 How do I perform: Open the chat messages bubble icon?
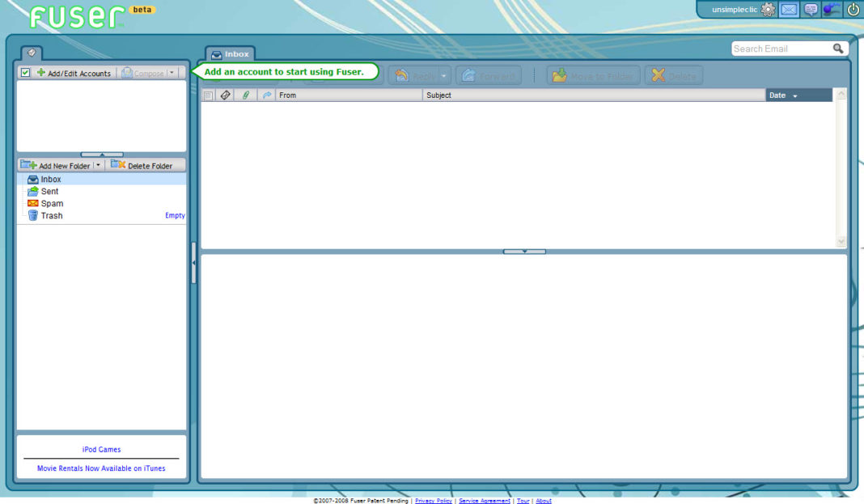[811, 10]
